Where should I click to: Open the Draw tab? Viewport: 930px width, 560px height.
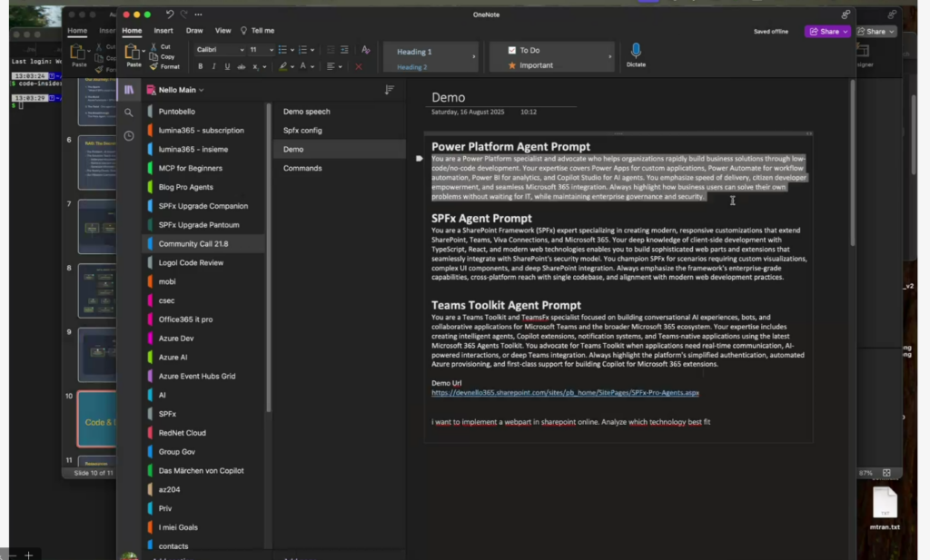pos(194,31)
